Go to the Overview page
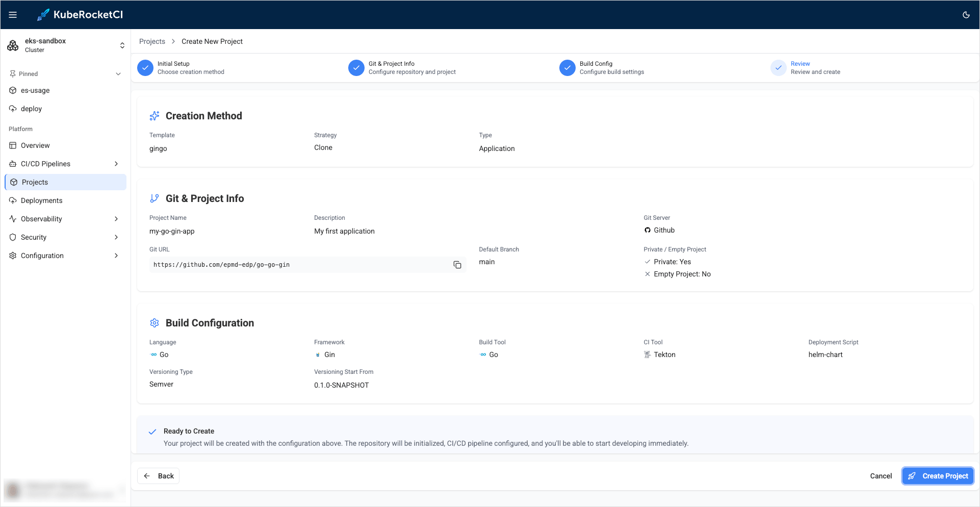This screenshot has height=507, width=980. [35, 145]
